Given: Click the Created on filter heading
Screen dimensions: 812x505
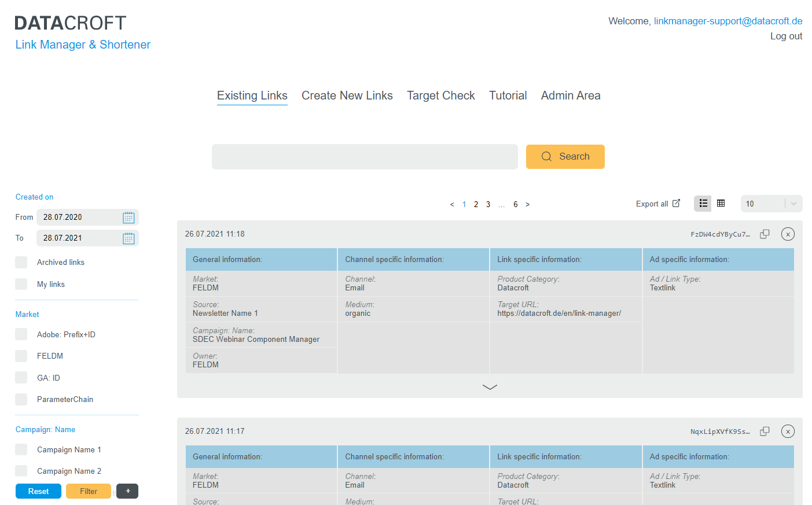Looking at the screenshot, I should (34, 197).
